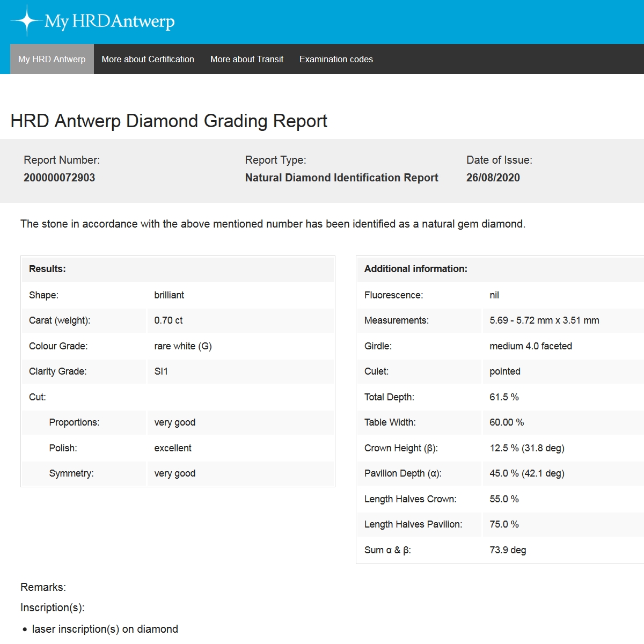
Task: Click the HRD Antwerp Diamond Grading Report heading
Action: point(169,121)
